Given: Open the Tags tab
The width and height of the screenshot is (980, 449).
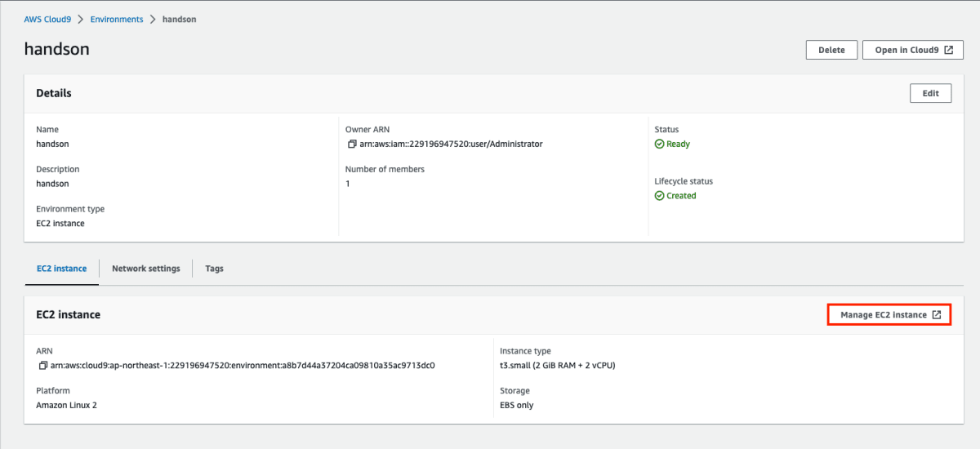Looking at the screenshot, I should pos(214,269).
